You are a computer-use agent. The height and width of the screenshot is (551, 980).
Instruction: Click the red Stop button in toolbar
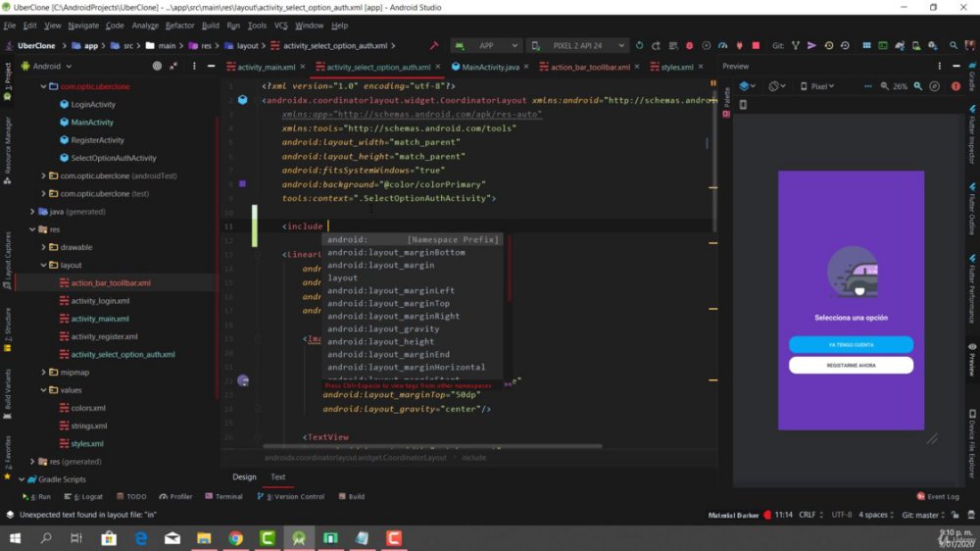(756, 46)
